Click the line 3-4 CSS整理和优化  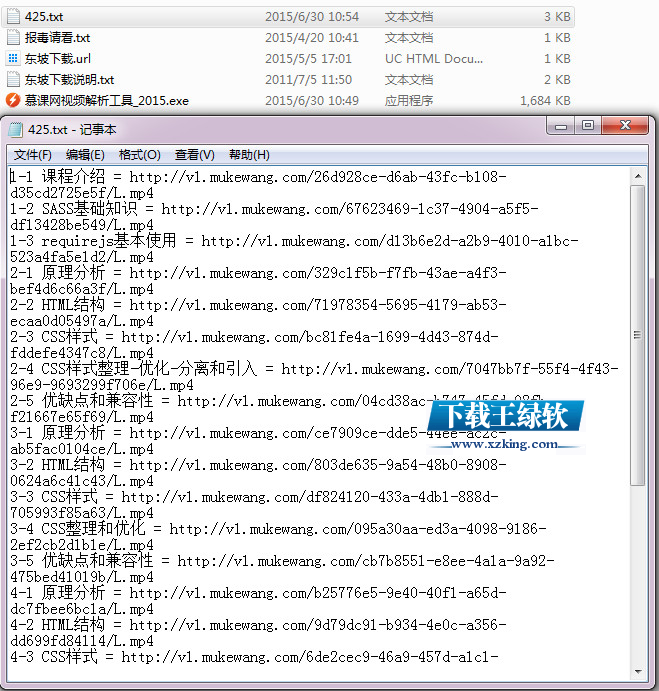[278, 528]
